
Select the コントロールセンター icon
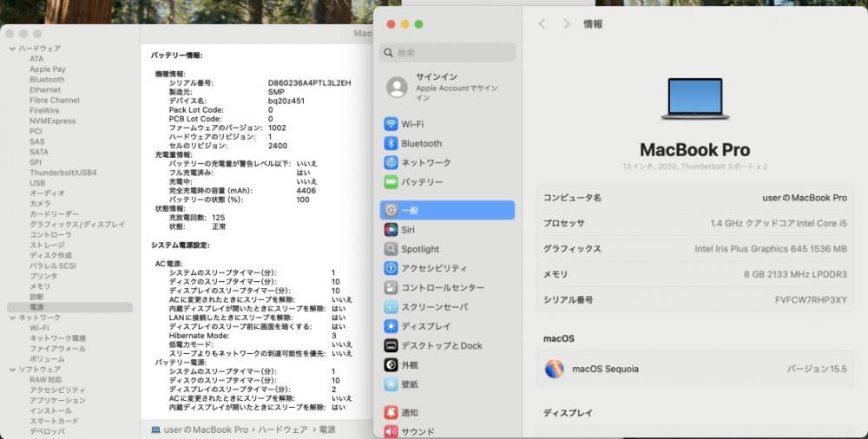tap(391, 288)
